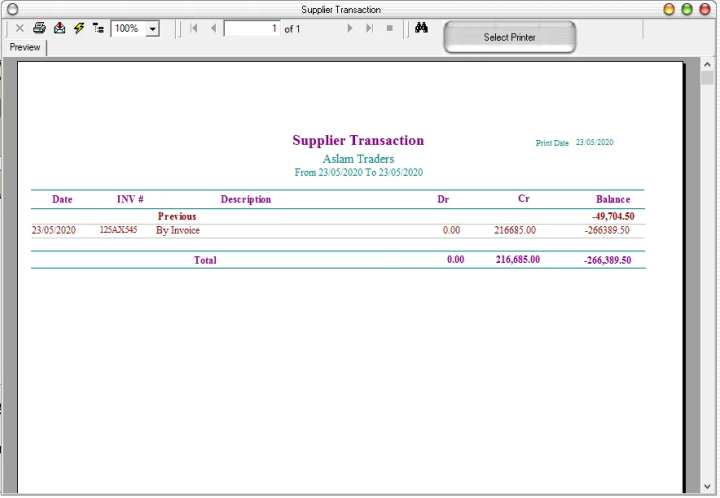Viewport: 720px width, 498px height.
Task: Click the row date 23/05/2020
Action: click(54, 230)
